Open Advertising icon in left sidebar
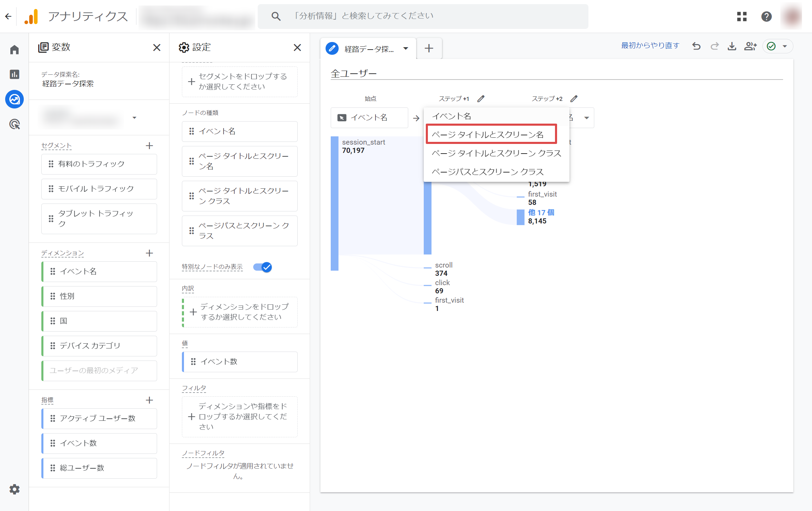812x511 pixels. (x=14, y=124)
